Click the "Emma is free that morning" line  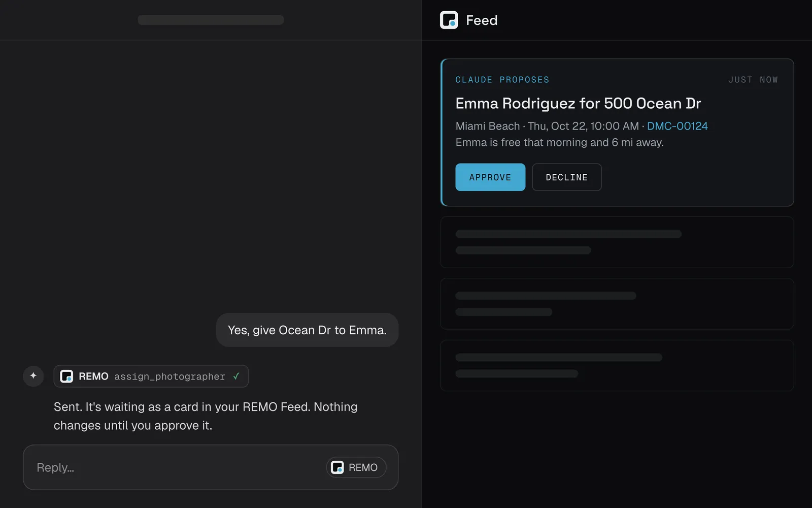(559, 143)
